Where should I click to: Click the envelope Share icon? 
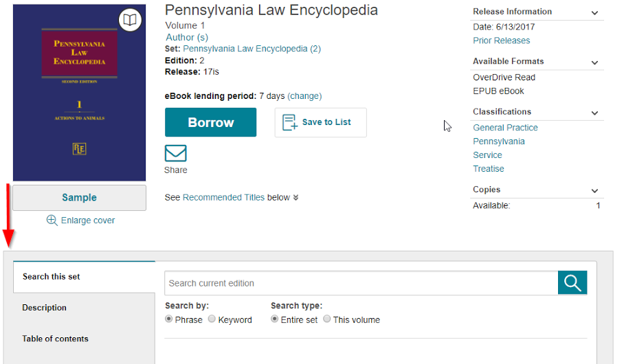coord(175,153)
